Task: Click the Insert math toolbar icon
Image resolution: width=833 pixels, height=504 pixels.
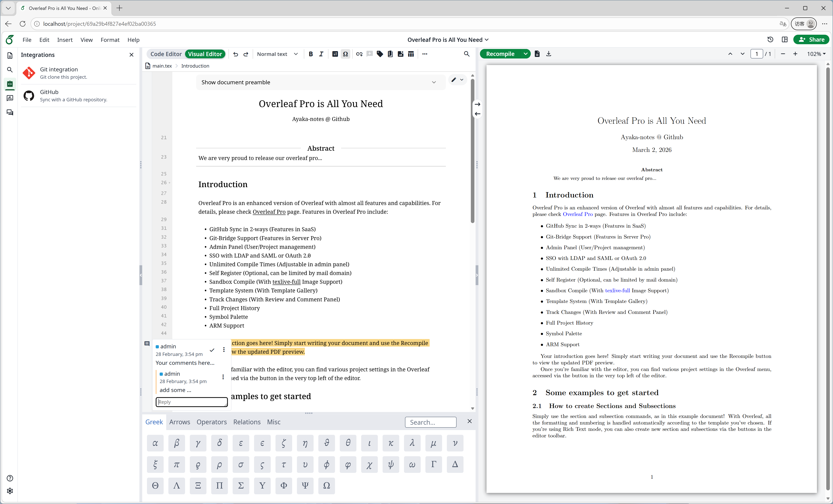Action: (335, 54)
